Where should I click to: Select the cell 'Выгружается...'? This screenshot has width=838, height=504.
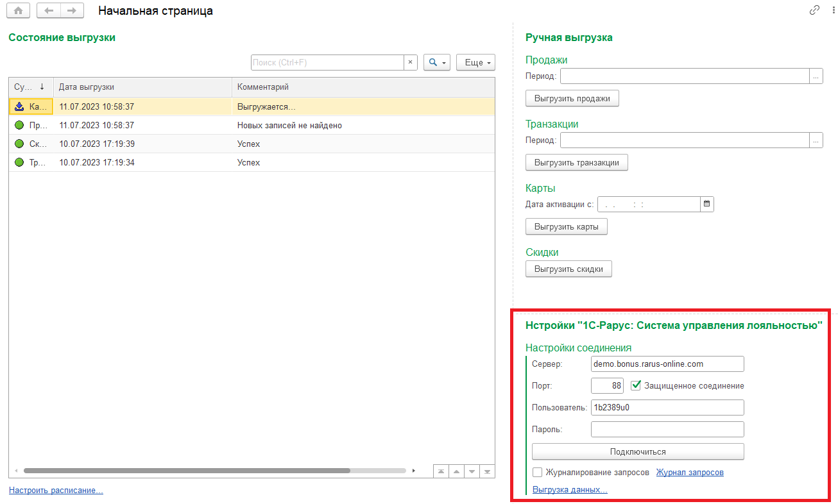(x=363, y=106)
